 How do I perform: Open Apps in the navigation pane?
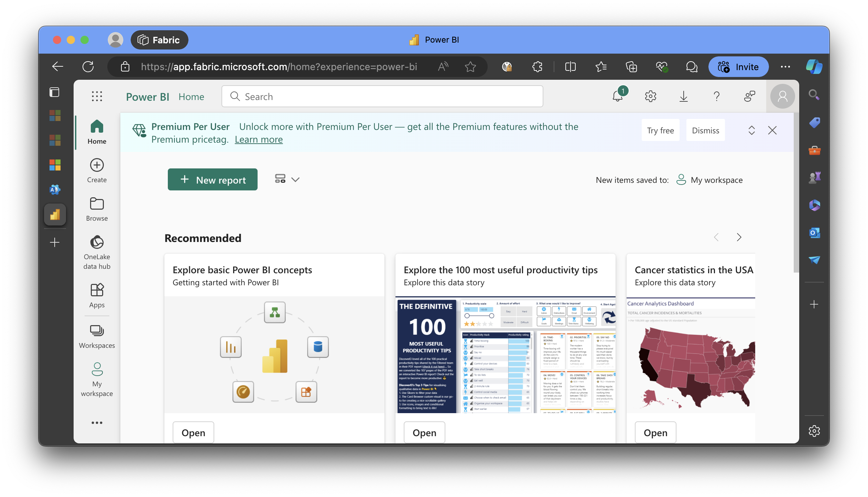[97, 296]
